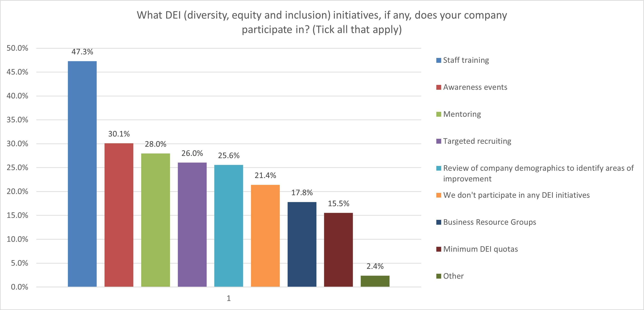
Task: Click the green Mentoring legend swatch
Action: [438, 114]
